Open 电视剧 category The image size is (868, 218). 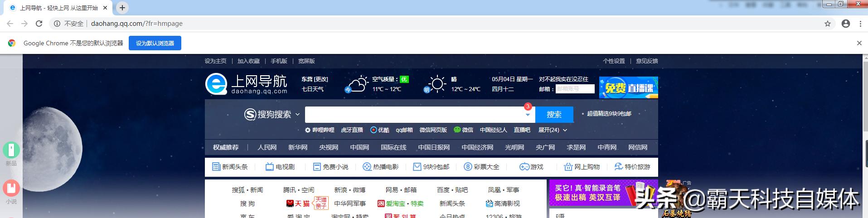click(x=280, y=167)
